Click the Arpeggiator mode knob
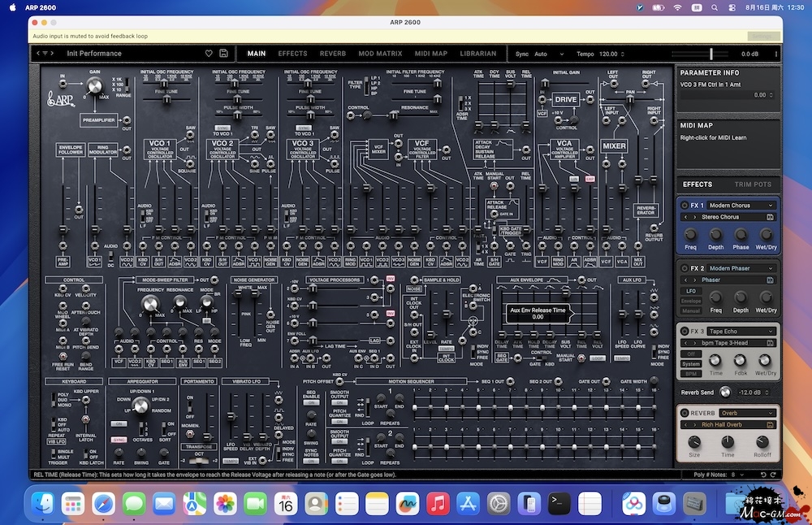This screenshot has height=525, width=812. tap(140, 406)
